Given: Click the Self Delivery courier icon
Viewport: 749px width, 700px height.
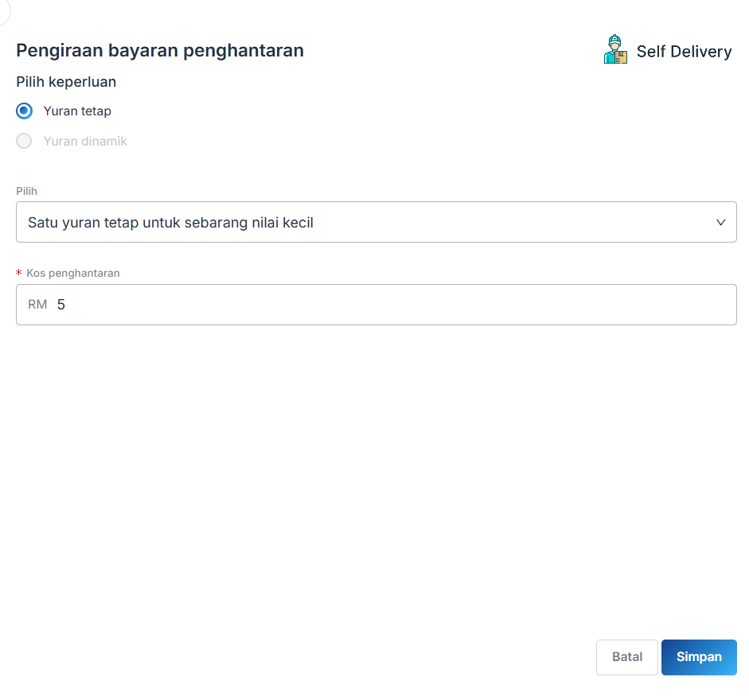Looking at the screenshot, I should [615, 50].
